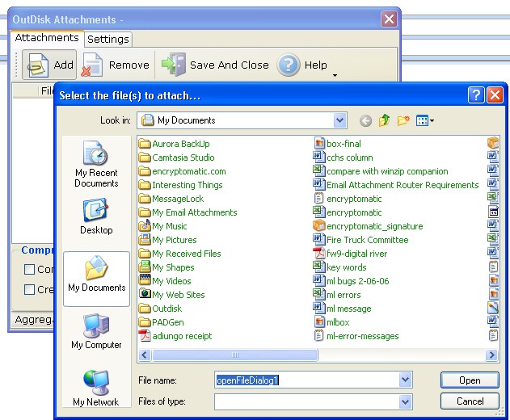Create a new folder
Viewport: 510px width, 420px height.
coord(403,120)
